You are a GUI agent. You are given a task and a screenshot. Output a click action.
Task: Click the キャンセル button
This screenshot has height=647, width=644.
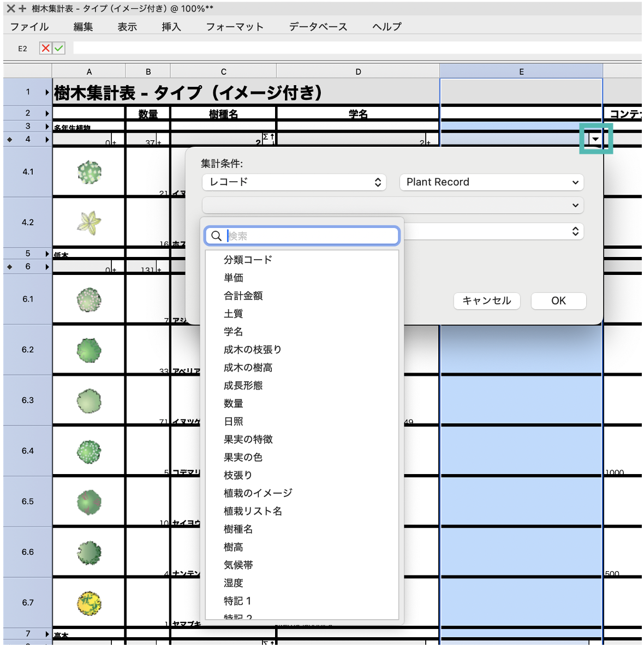click(486, 301)
